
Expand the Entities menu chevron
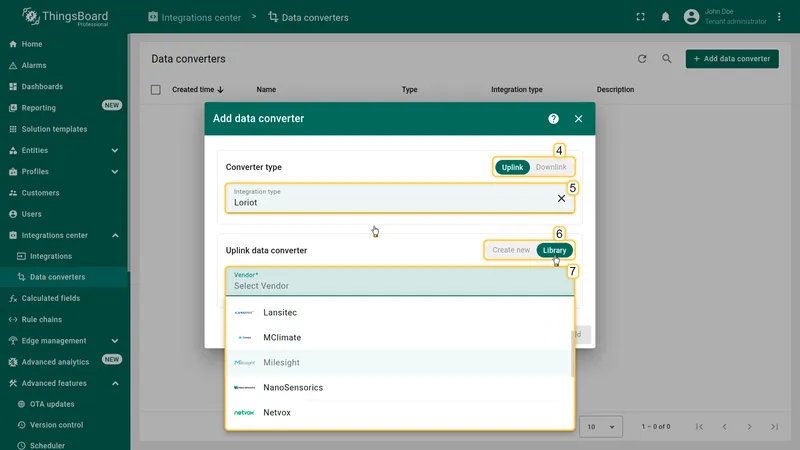point(115,151)
